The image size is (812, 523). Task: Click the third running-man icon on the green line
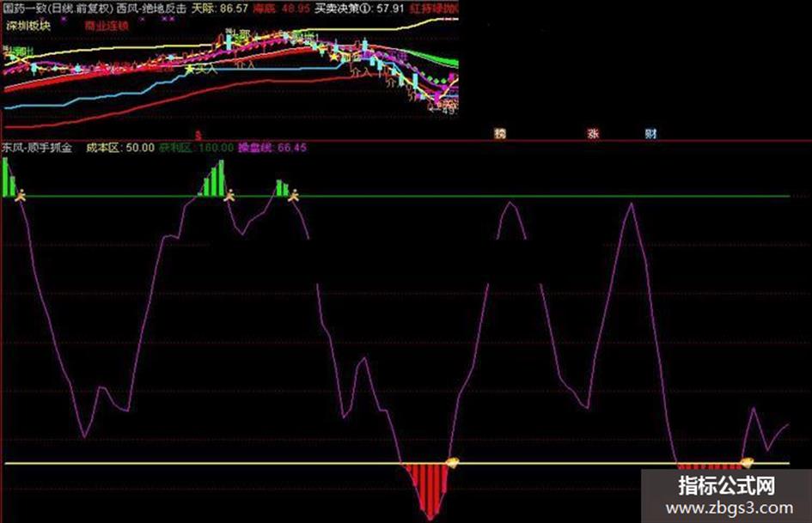click(294, 195)
